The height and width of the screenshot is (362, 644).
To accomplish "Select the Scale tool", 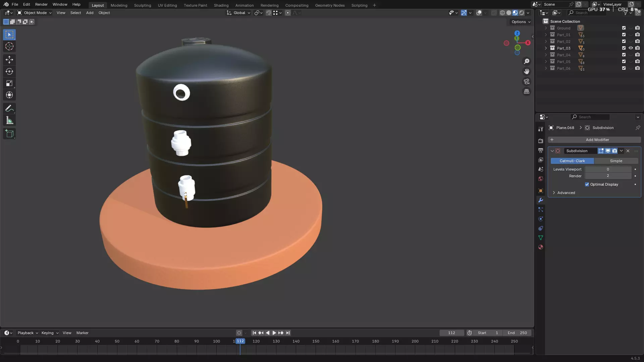I will coord(9,83).
